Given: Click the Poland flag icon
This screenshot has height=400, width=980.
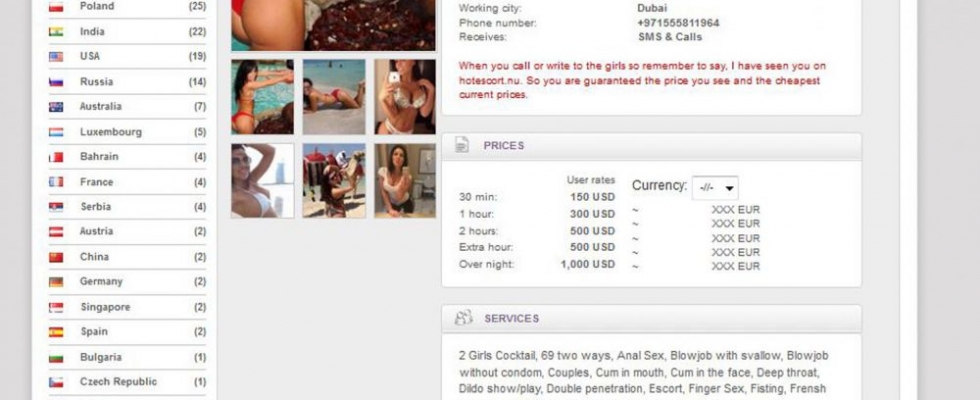Looking at the screenshot, I should [x=56, y=7].
